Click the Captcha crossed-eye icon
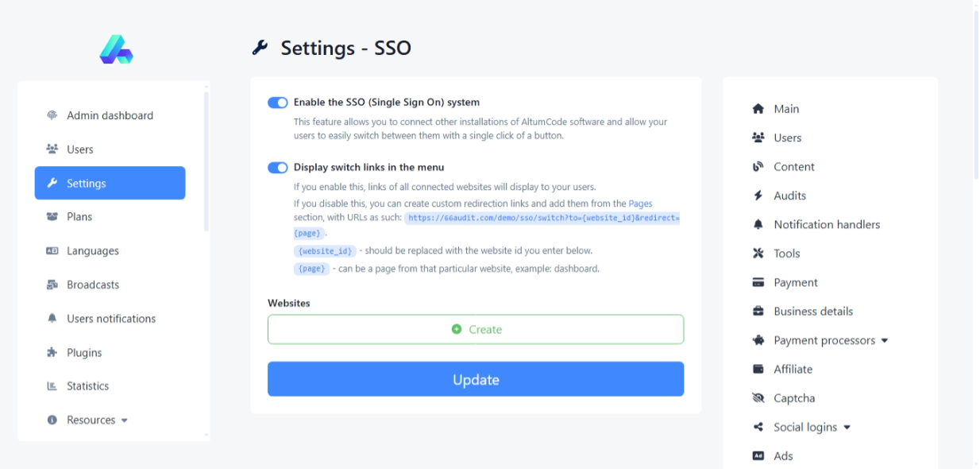This screenshot has height=469, width=980. [x=758, y=398]
